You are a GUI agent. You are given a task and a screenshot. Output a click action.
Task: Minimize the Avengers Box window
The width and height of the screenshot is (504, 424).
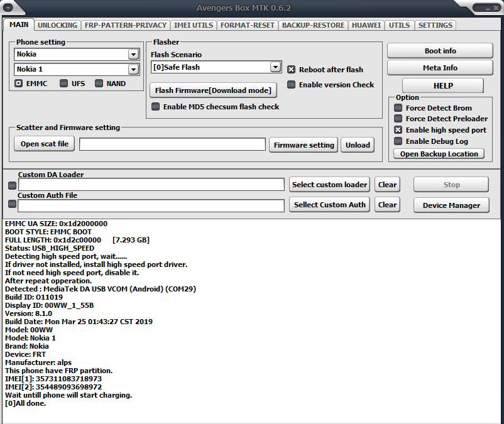pyautogui.click(x=488, y=8)
